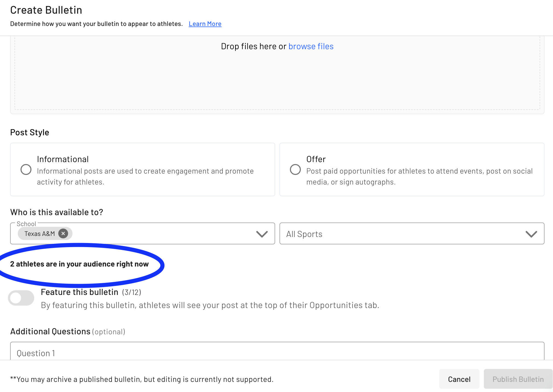Click the Informational card title
The height and width of the screenshot is (392, 553).
click(63, 159)
